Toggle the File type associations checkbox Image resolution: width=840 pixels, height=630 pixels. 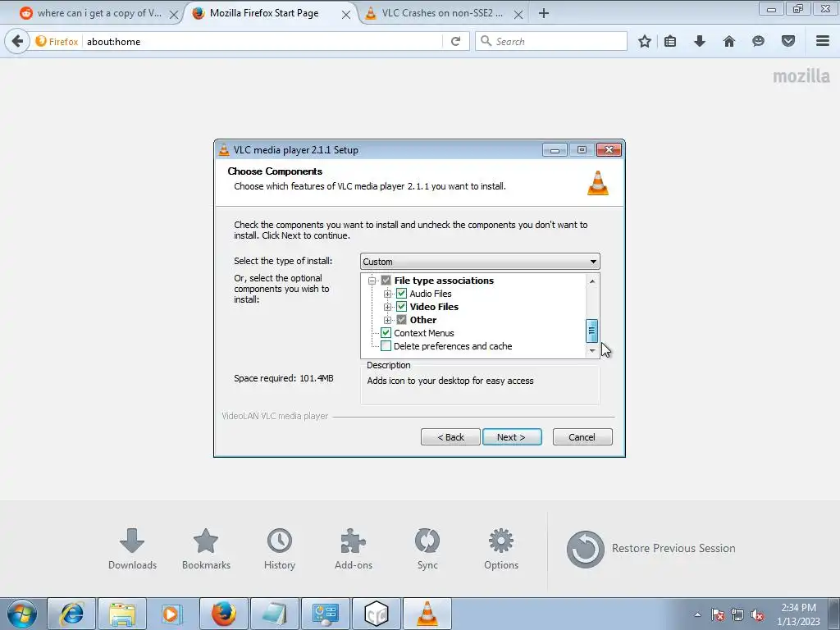[386, 281]
